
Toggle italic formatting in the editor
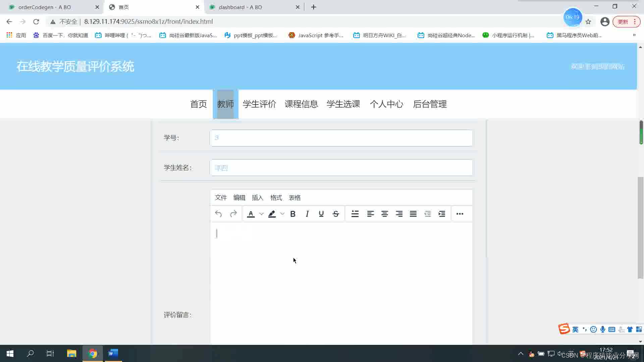click(307, 214)
